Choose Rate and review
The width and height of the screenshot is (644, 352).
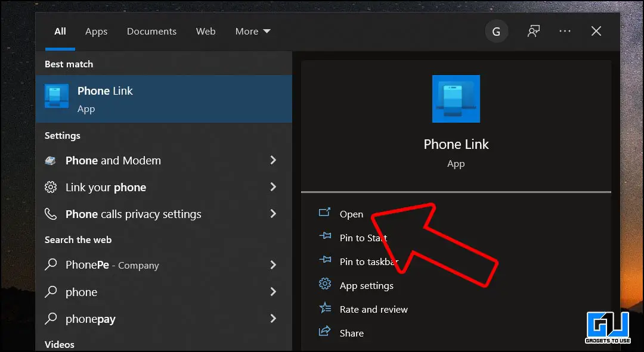[374, 309]
